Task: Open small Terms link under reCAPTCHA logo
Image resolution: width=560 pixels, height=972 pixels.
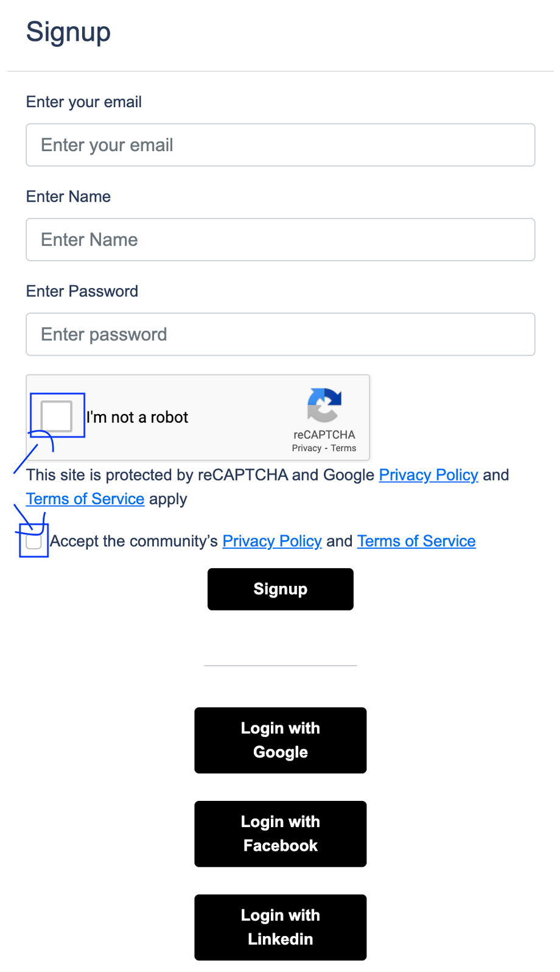Action: (343, 448)
